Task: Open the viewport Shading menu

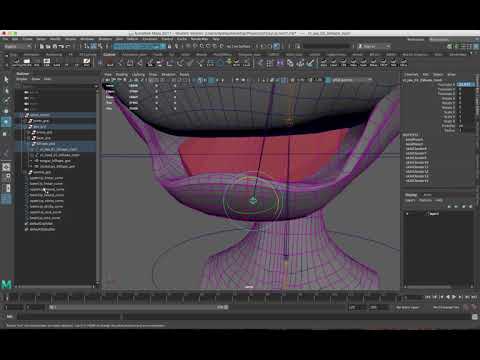Action: tap(121, 74)
